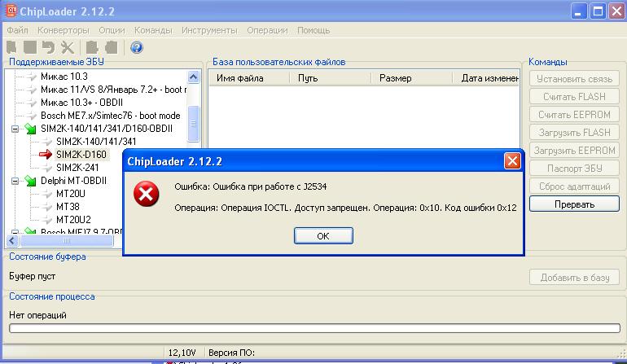The width and height of the screenshot is (627, 364).
Task: Click the ECU tree horizontal scrollbar thumb
Action: [67, 240]
